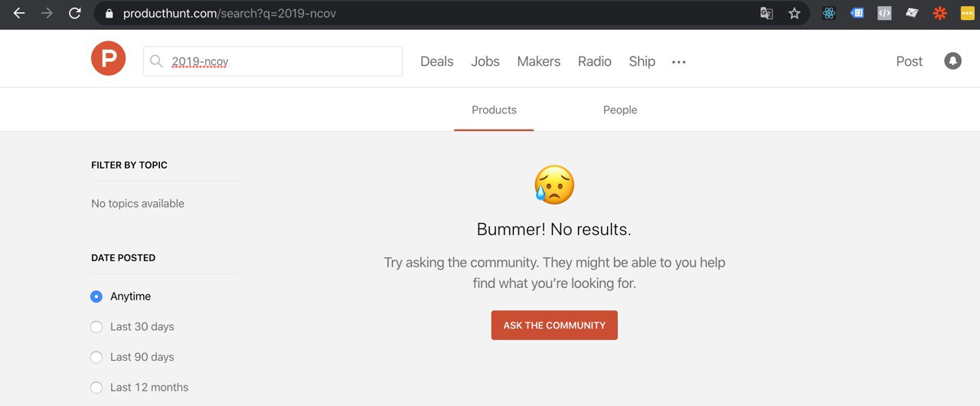Open the Makers page
This screenshot has height=406, width=980.
coord(539,61)
